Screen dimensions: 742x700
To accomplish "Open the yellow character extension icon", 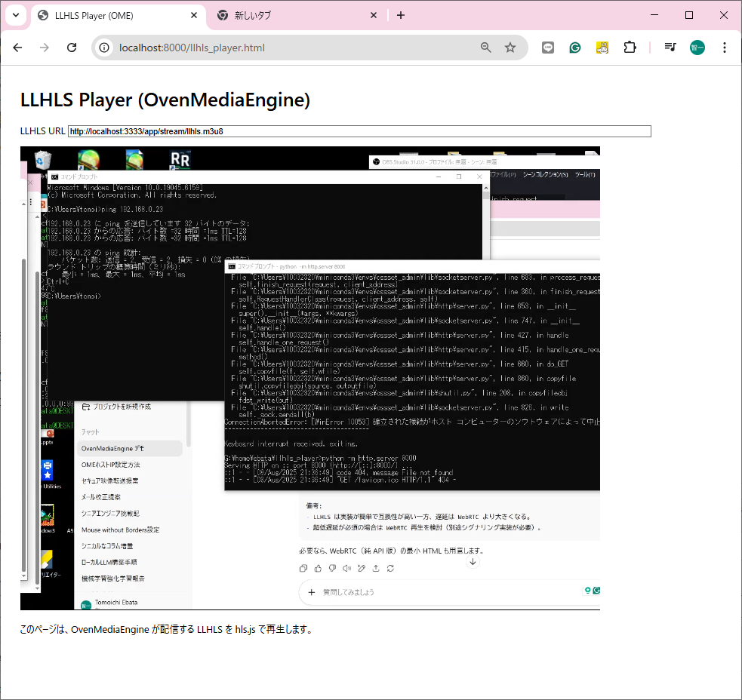I will (x=602, y=48).
